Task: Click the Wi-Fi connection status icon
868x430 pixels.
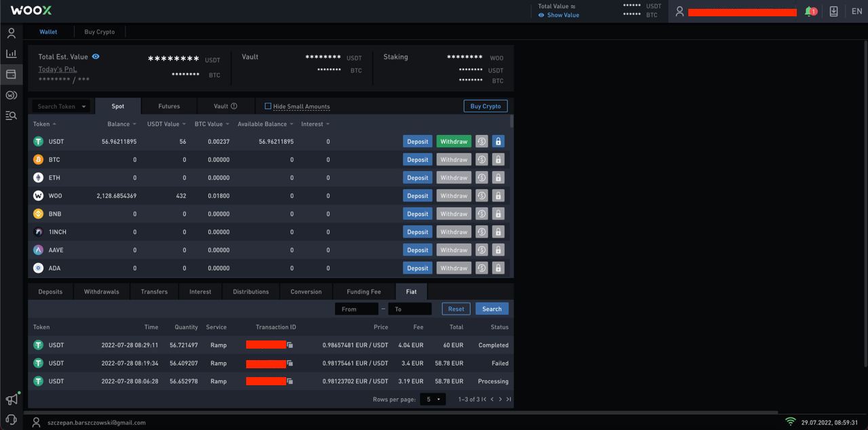Action: [790, 422]
